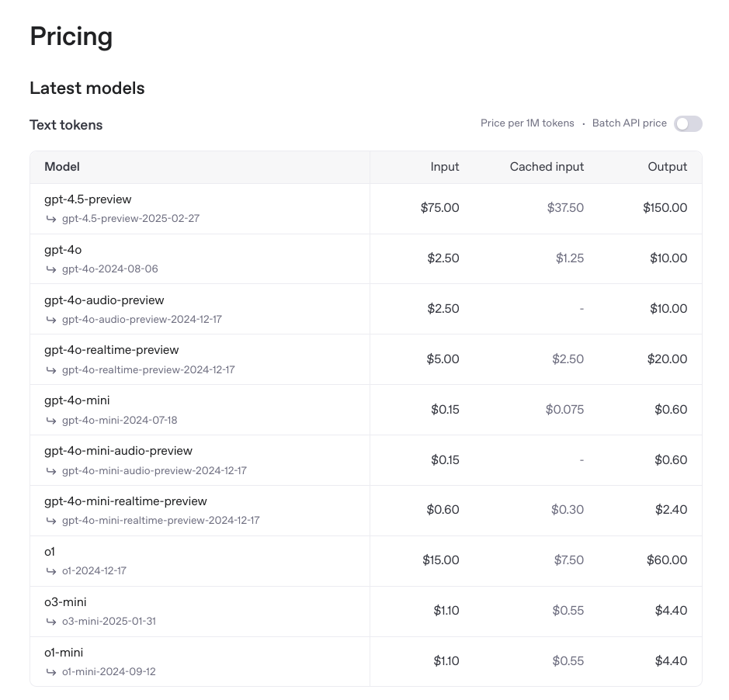Click the snapshot arrow next to gpt-4o-mini-2024-07-18
This screenshot has width=729, height=700.
point(51,421)
